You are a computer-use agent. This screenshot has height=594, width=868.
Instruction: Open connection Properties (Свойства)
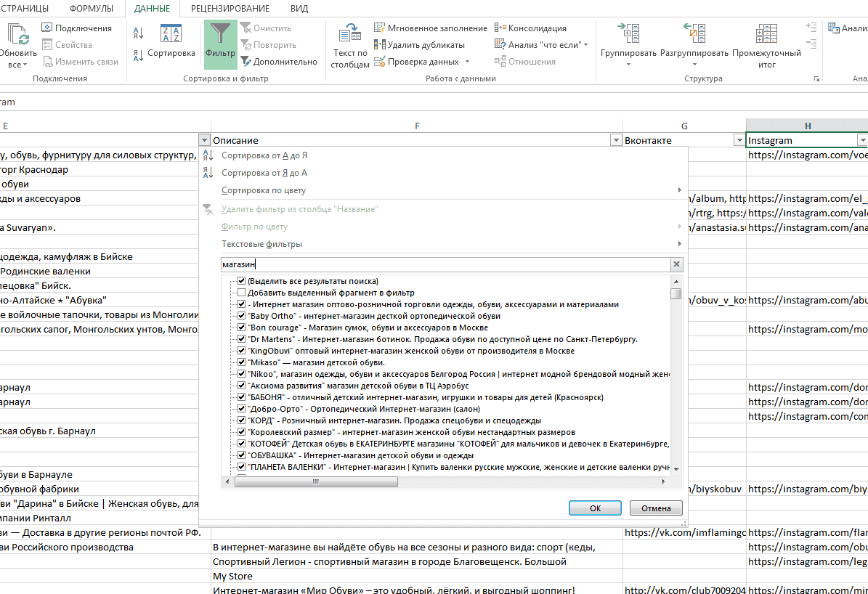[67, 45]
